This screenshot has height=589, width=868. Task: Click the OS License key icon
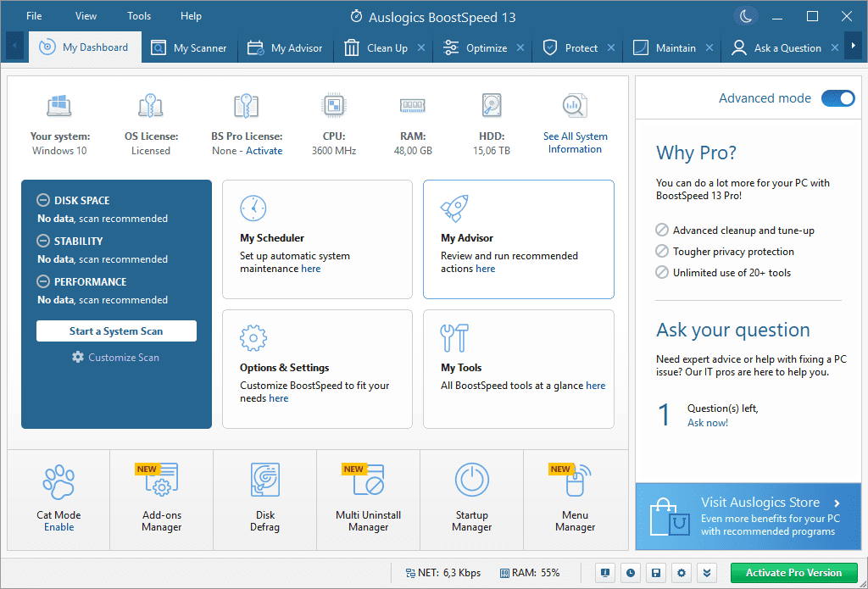(x=150, y=106)
